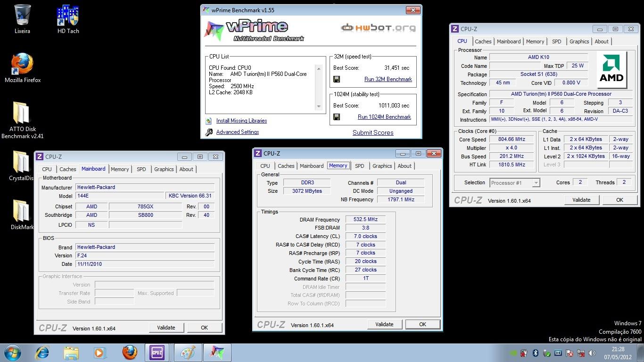Click the hwbot.org logo in wPrime
The width and height of the screenshot is (644, 362).
378,27
